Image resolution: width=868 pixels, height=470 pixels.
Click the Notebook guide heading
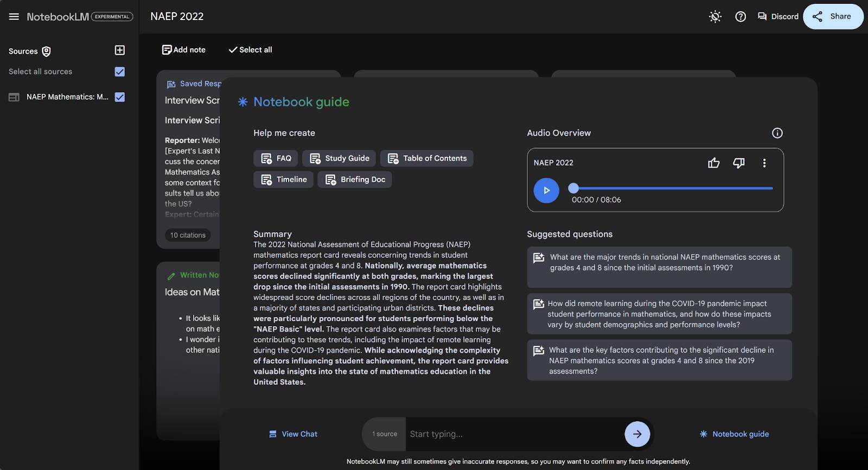point(301,102)
